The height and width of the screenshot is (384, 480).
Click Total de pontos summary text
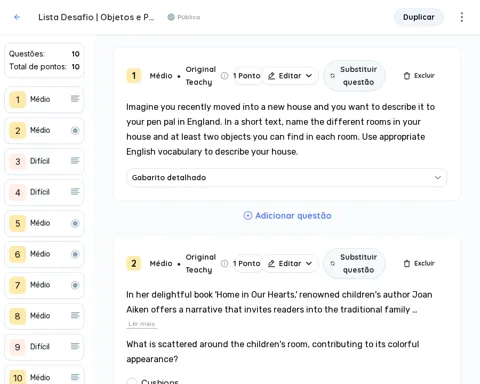(x=37, y=67)
